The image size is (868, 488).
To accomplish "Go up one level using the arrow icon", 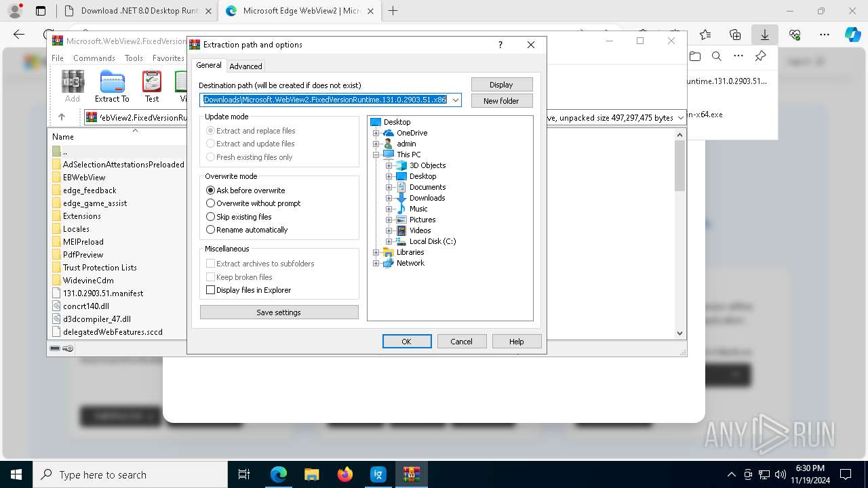I will pyautogui.click(x=62, y=117).
